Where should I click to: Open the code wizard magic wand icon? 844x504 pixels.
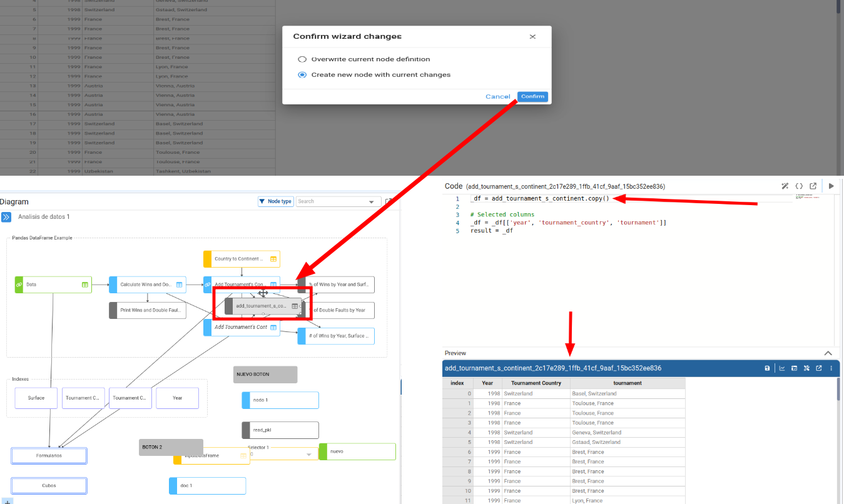(785, 186)
